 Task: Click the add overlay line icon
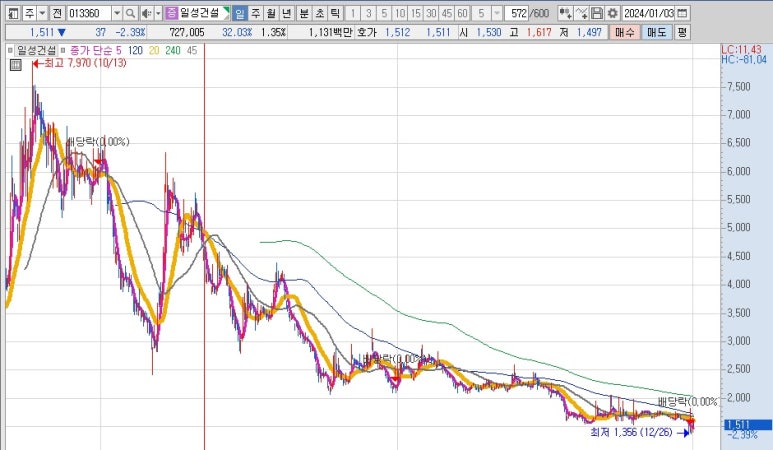582,13
